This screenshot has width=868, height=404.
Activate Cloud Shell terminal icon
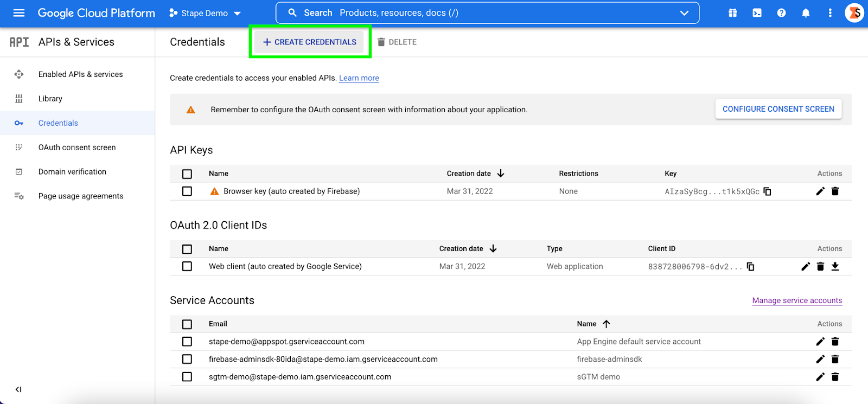click(757, 13)
